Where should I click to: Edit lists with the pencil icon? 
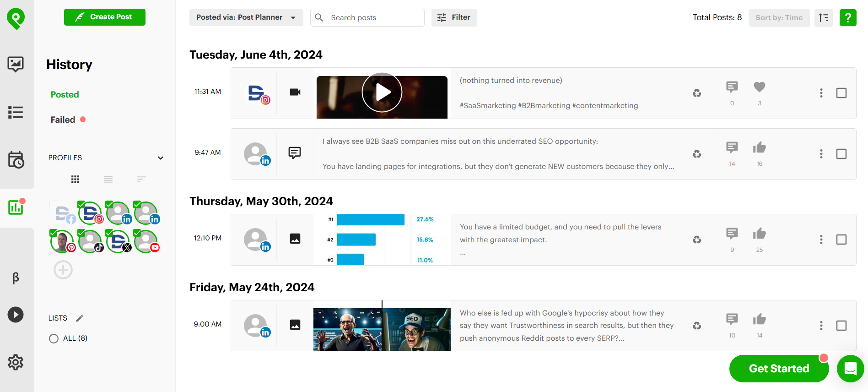(80, 318)
